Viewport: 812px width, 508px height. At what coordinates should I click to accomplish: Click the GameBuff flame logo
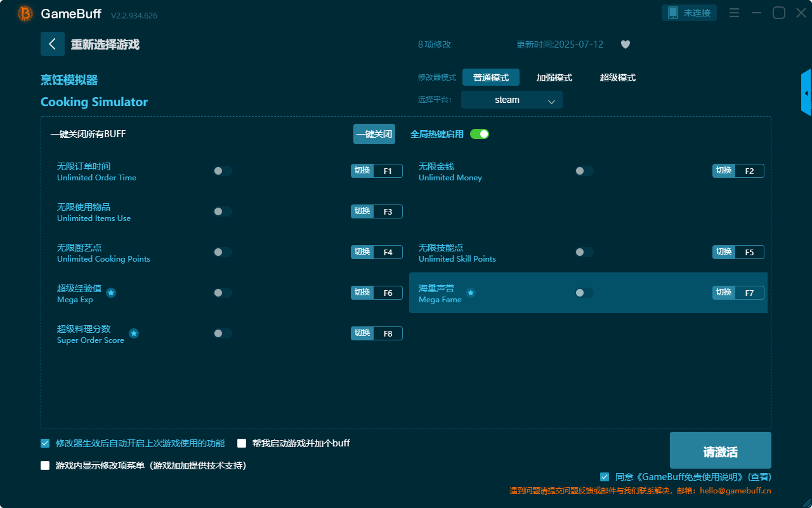pos(24,13)
